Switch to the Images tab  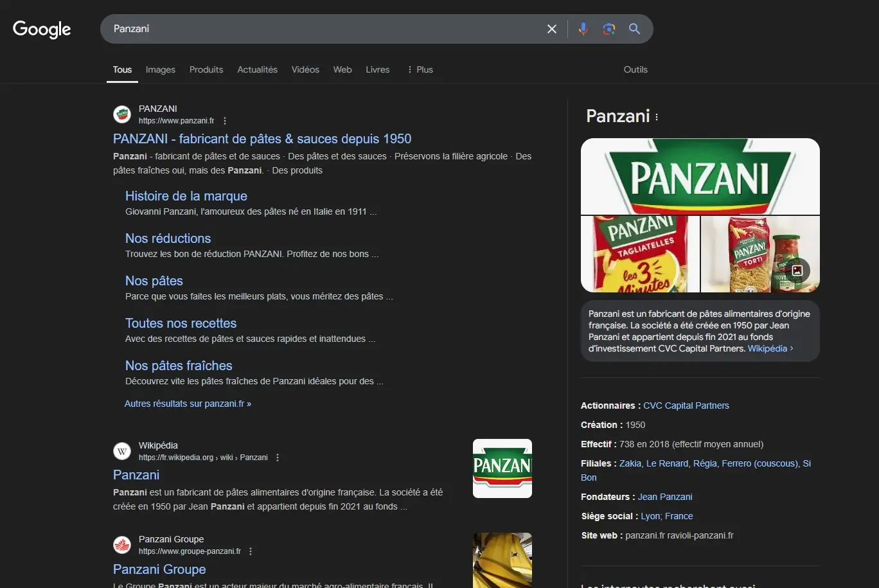(161, 69)
